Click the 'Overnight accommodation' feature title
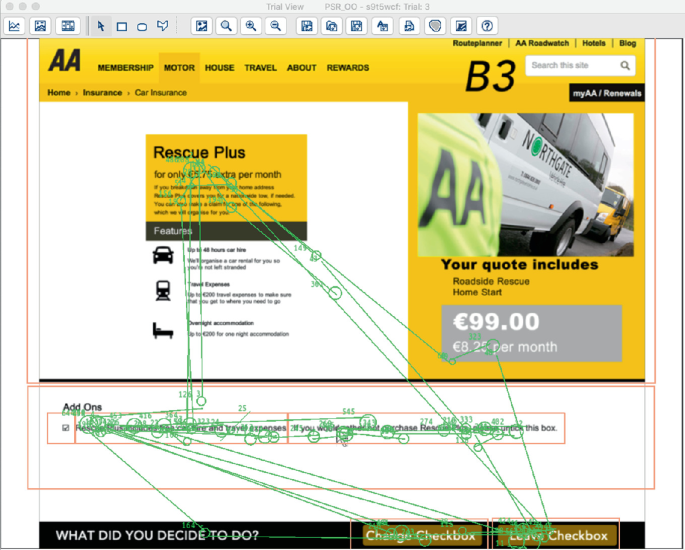The width and height of the screenshot is (685, 550). tap(221, 323)
